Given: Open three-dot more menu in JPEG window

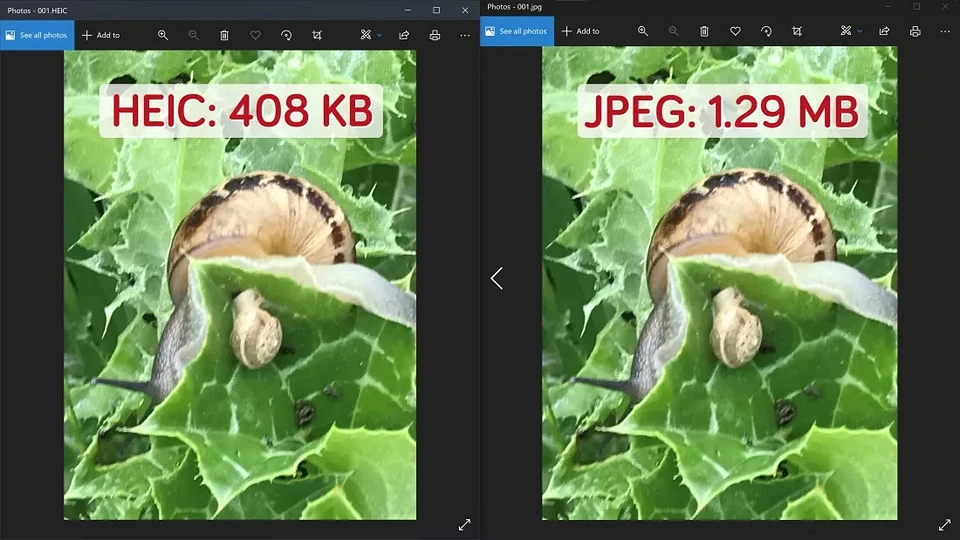Looking at the screenshot, I should (945, 31).
